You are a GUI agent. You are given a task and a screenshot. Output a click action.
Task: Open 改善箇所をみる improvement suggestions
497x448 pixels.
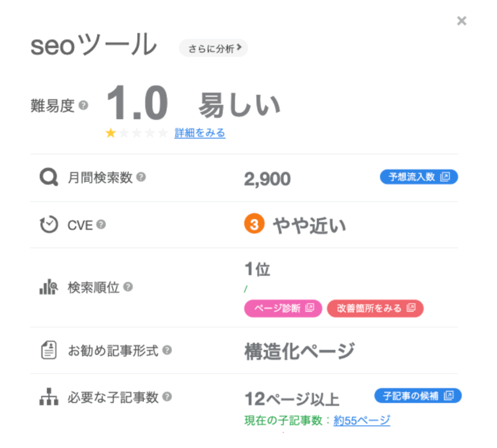(375, 308)
